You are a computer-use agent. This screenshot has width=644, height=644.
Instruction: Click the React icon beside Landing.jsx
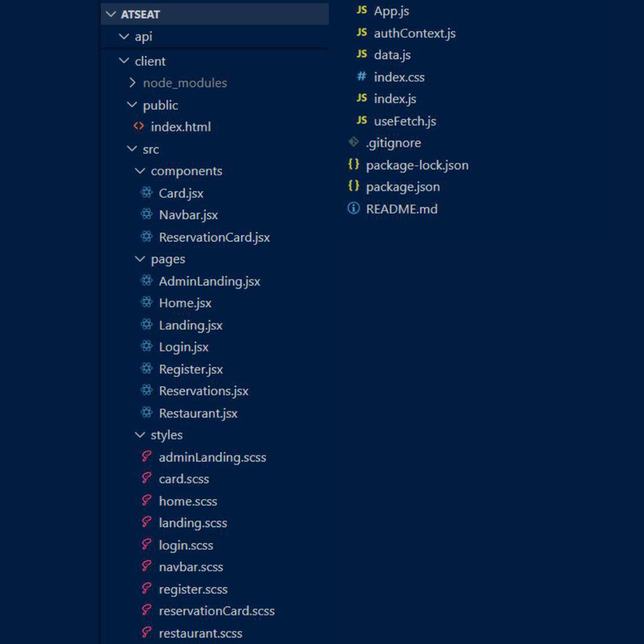click(x=147, y=325)
